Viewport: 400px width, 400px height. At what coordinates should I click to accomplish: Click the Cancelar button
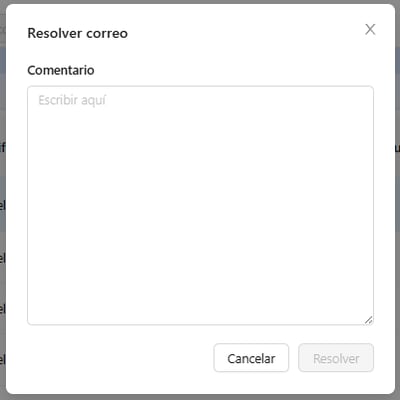(251, 358)
